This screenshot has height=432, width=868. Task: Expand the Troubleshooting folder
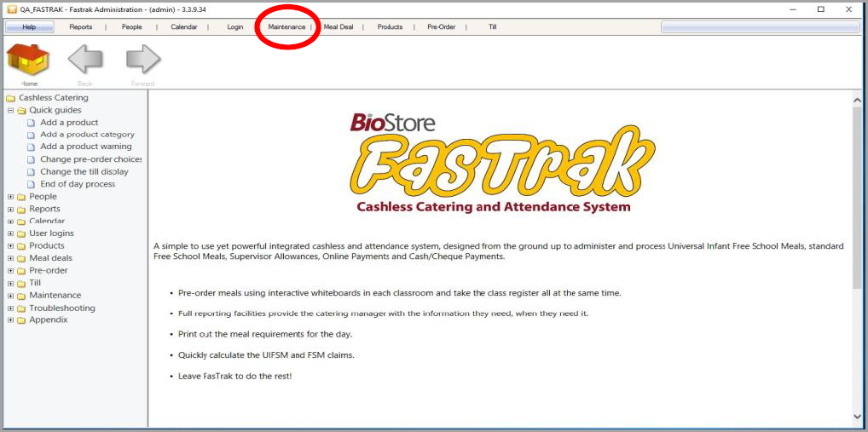point(10,308)
